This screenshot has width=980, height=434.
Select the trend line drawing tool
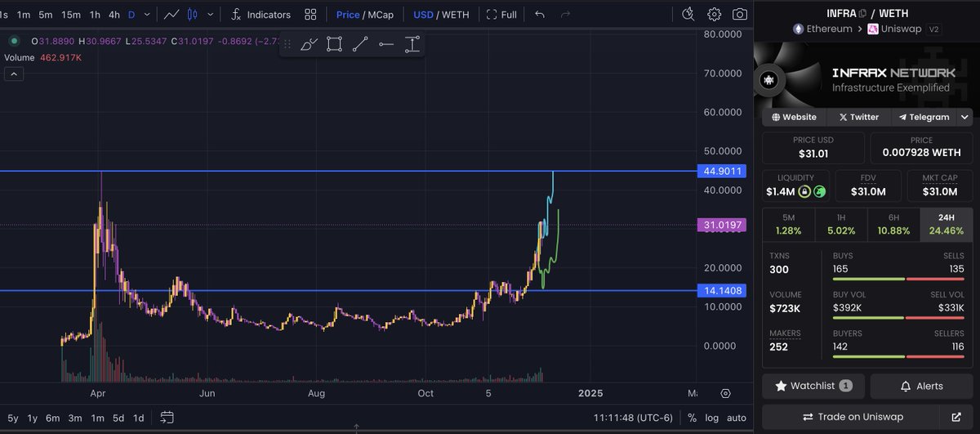pyautogui.click(x=360, y=45)
